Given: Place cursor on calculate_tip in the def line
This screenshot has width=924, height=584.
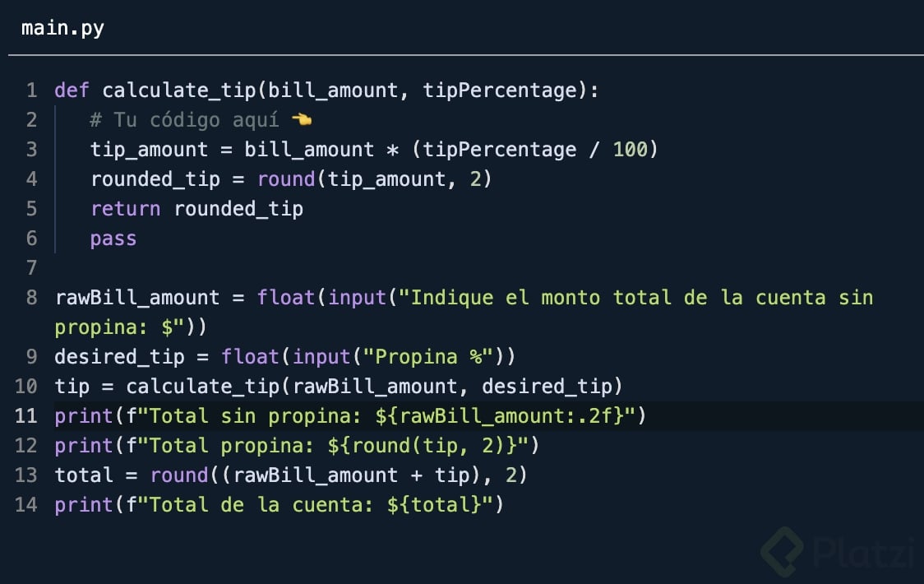Looking at the screenshot, I should tap(178, 90).
